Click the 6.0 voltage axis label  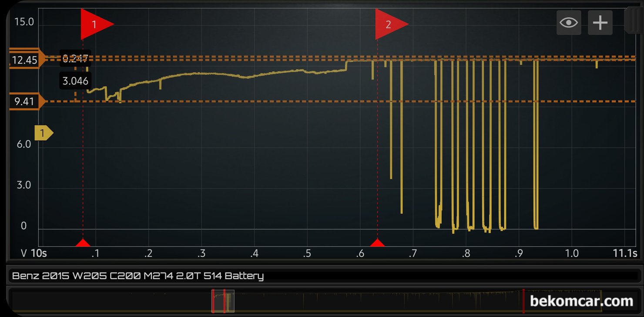24,144
